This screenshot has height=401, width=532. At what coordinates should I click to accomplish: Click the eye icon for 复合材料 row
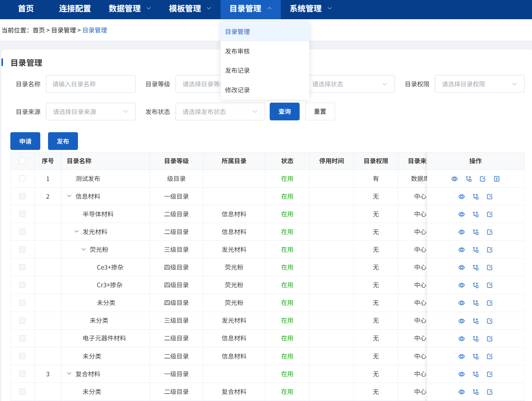(461, 374)
